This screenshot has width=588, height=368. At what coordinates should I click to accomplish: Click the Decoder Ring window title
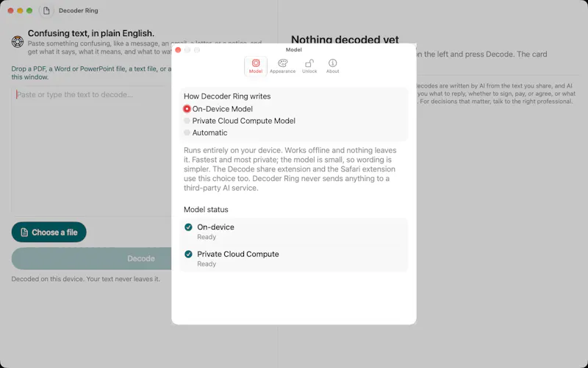[x=79, y=10]
